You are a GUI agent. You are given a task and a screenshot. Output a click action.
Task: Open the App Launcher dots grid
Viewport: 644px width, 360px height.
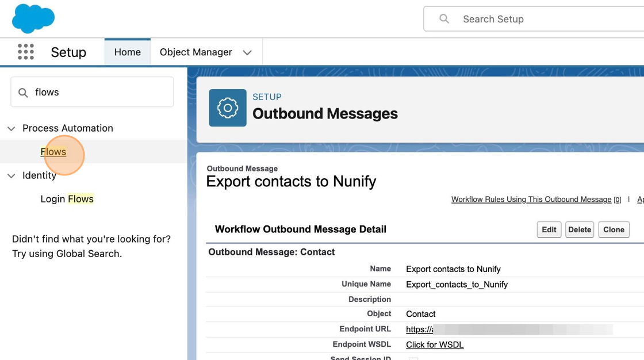25,52
